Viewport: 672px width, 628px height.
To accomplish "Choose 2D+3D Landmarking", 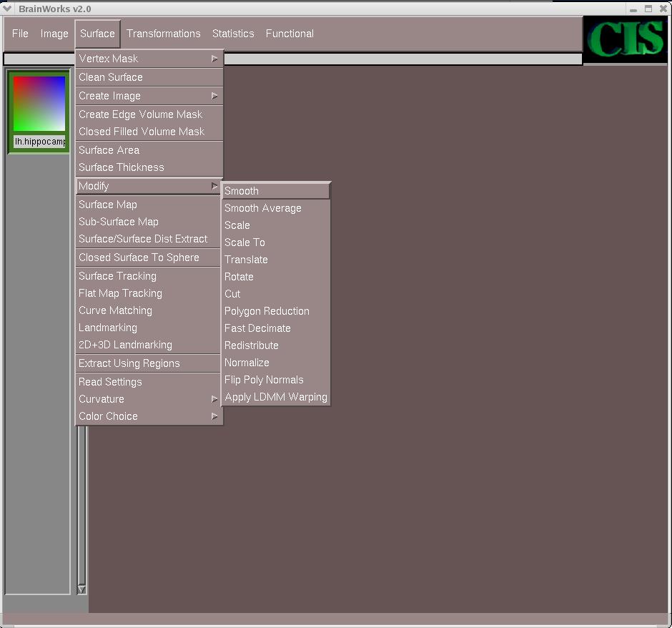I will 149,345.
